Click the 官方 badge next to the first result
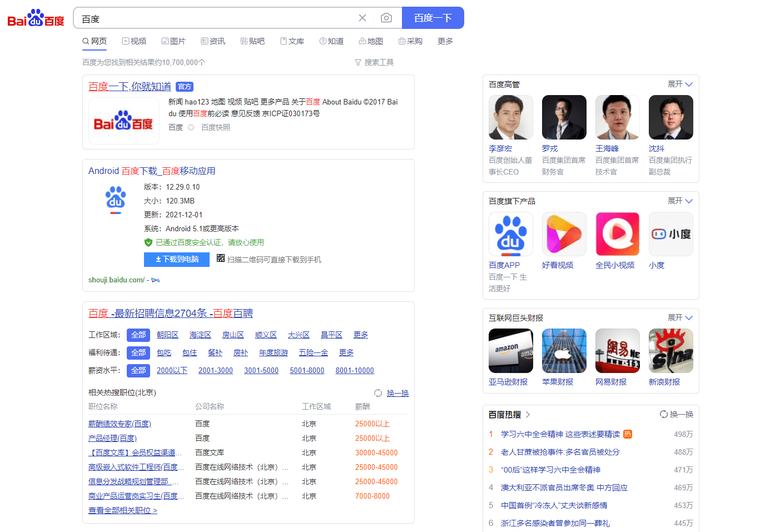The width and height of the screenshot is (765, 532). coord(185,87)
